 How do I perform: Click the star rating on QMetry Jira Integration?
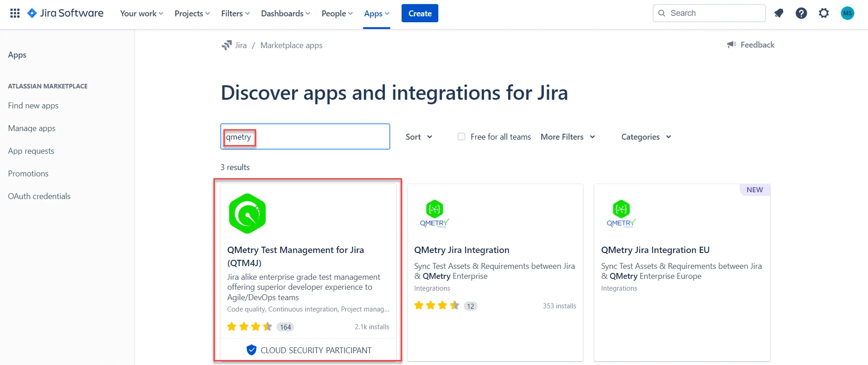(x=436, y=306)
